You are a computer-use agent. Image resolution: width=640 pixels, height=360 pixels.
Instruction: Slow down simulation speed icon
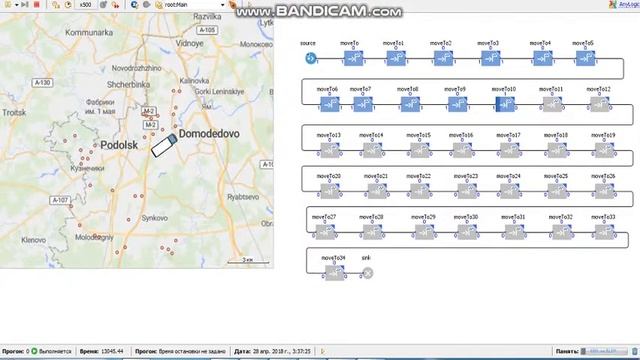point(56,5)
